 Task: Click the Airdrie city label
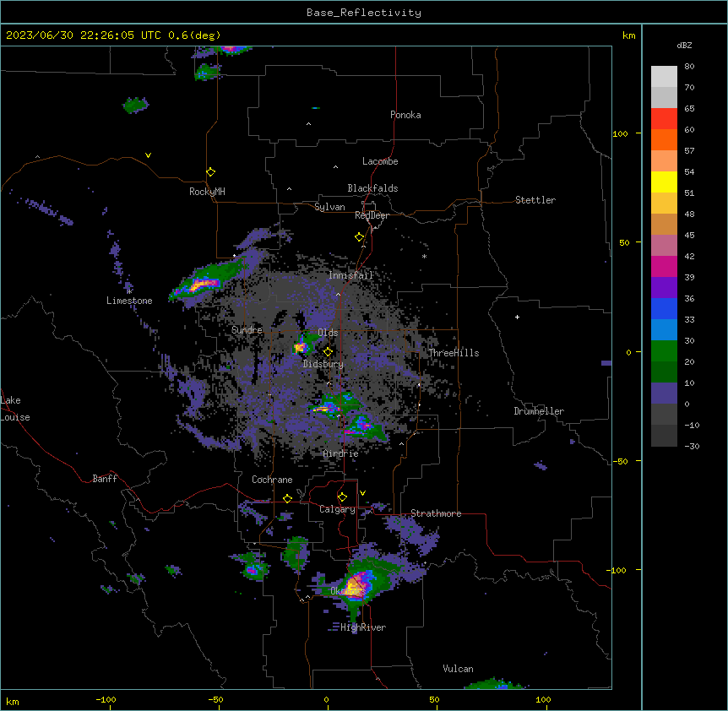pyautogui.click(x=340, y=453)
